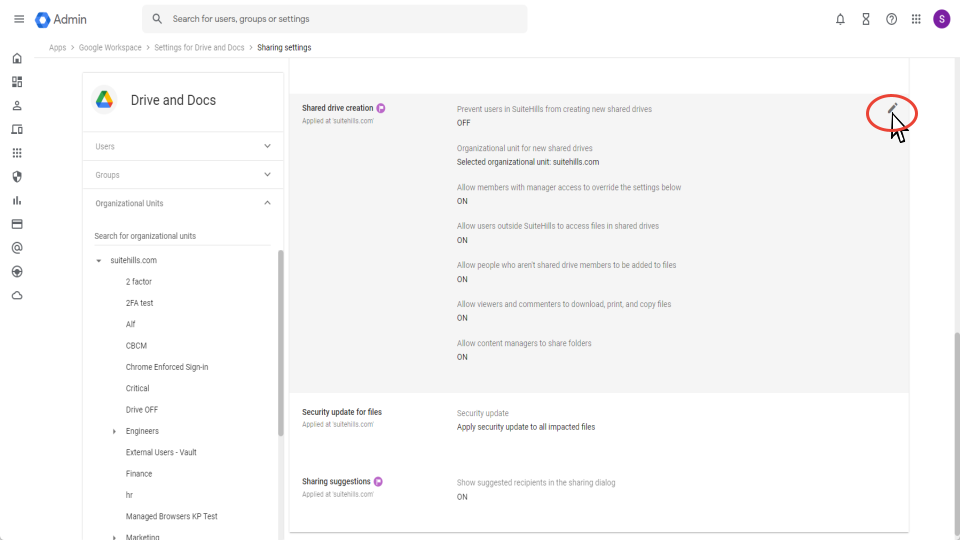
Task: Click the Sharing settings breadcrumb
Action: [284, 48]
